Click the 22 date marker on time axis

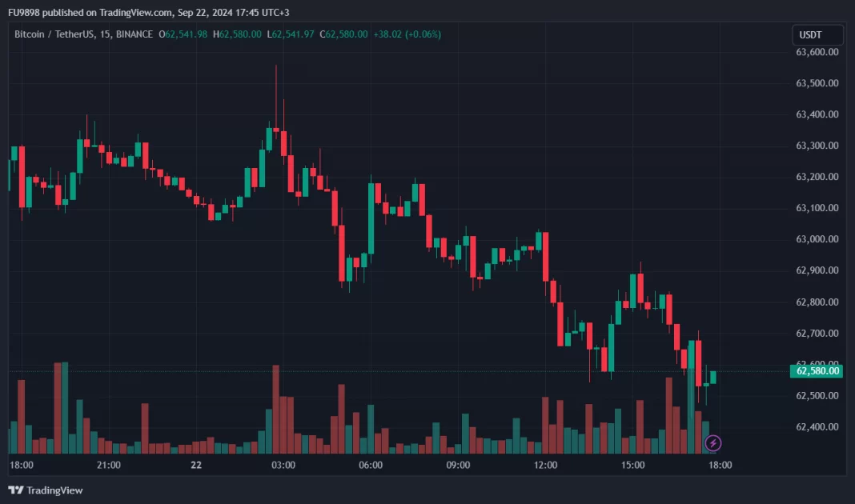(196, 465)
